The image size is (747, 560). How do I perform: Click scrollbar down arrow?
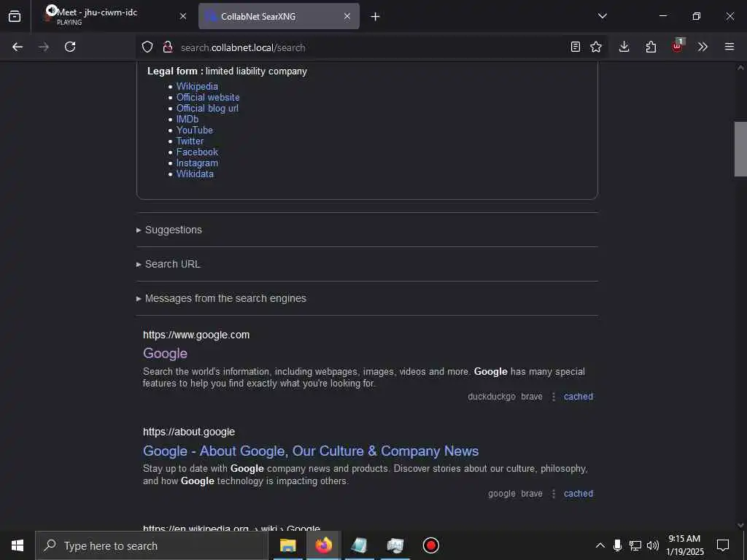click(x=740, y=525)
